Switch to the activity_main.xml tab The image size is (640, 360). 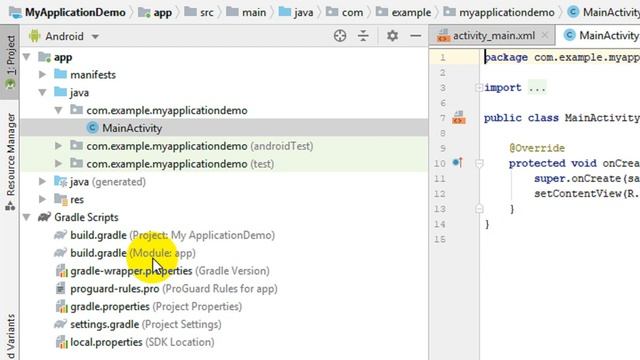[x=493, y=36]
